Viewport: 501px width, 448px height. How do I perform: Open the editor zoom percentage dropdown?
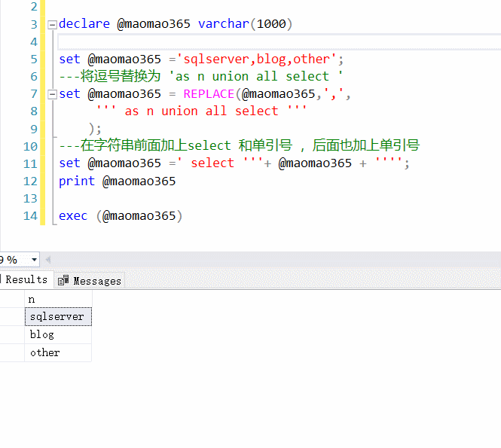click(34, 260)
